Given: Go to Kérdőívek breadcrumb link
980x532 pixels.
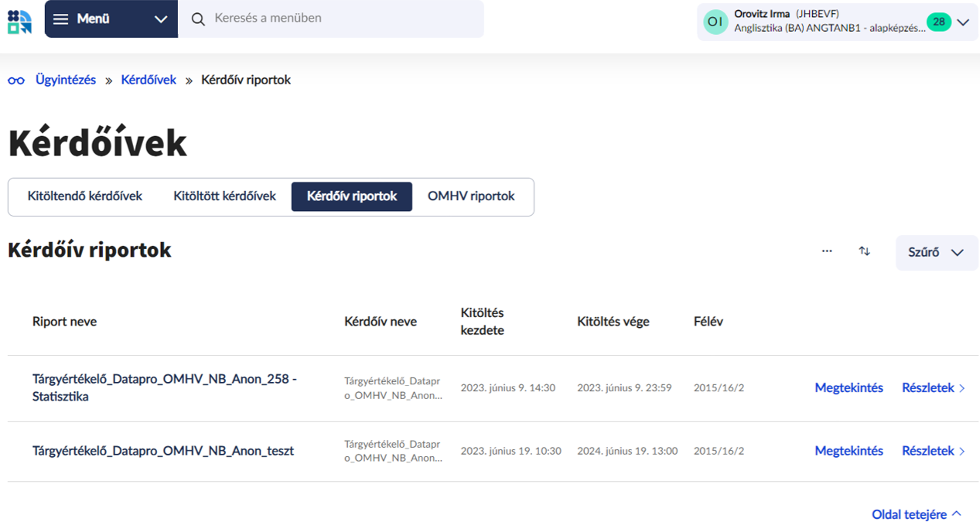Looking at the screenshot, I should pyautogui.click(x=149, y=80).
